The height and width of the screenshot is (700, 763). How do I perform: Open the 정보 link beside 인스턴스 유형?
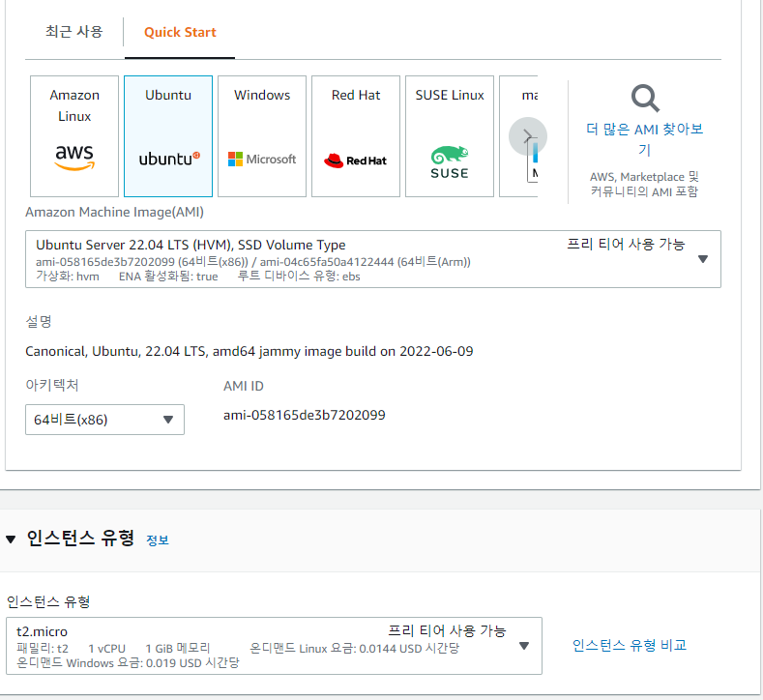coord(158,540)
